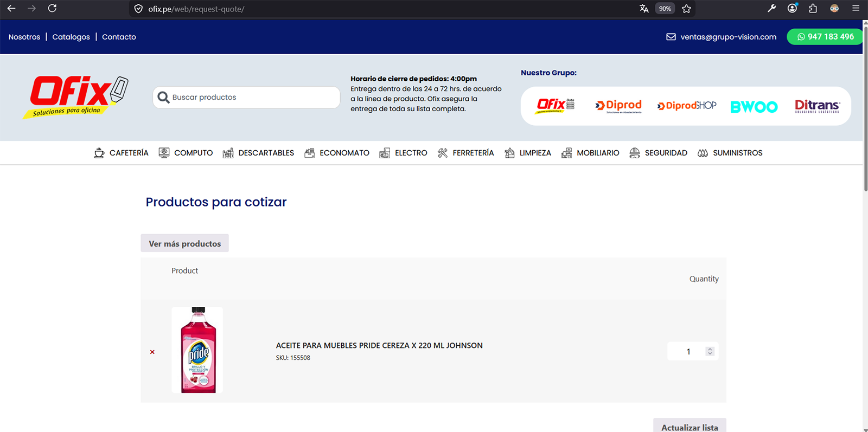Screen dimensions: 868x432
Task: Click the Product column header
Action: point(184,270)
